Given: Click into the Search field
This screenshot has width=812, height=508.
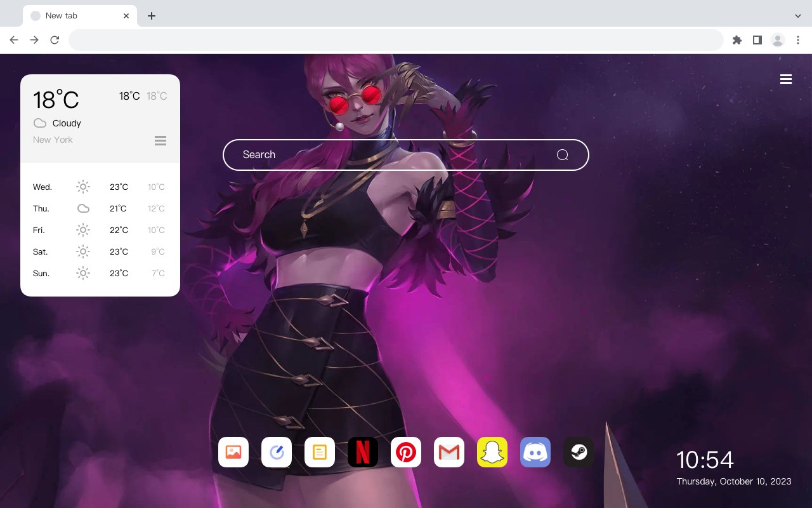Looking at the screenshot, I should point(406,155).
